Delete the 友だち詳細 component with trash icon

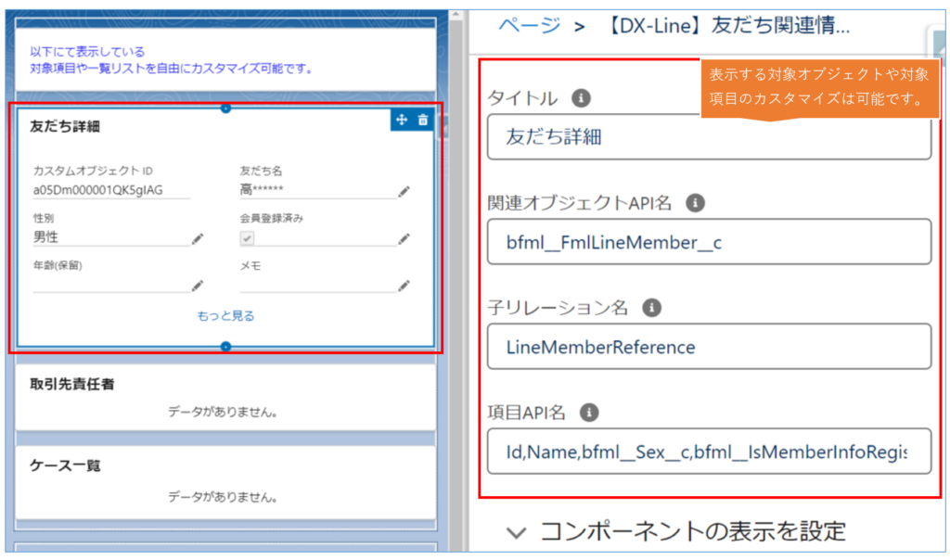coord(423,120)
